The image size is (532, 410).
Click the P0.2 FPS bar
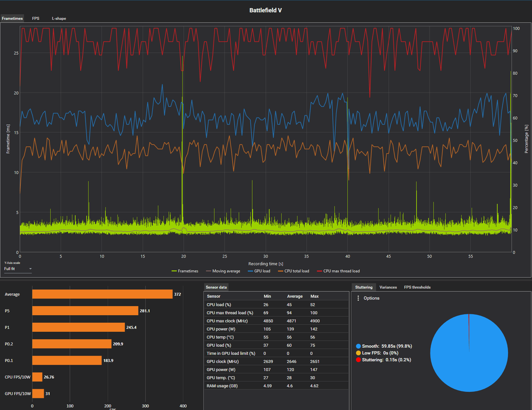click(72, 344)
